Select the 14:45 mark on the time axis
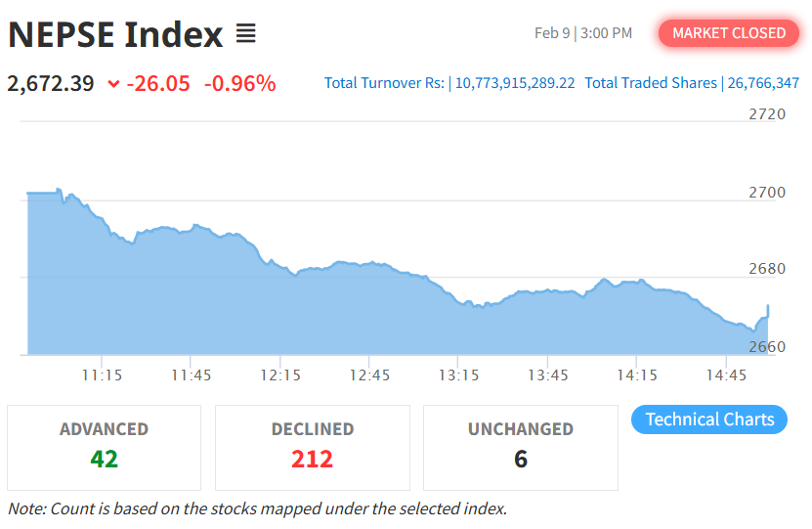Image resolution: width=812 pixels, height=529 pixels. (726, 375)
